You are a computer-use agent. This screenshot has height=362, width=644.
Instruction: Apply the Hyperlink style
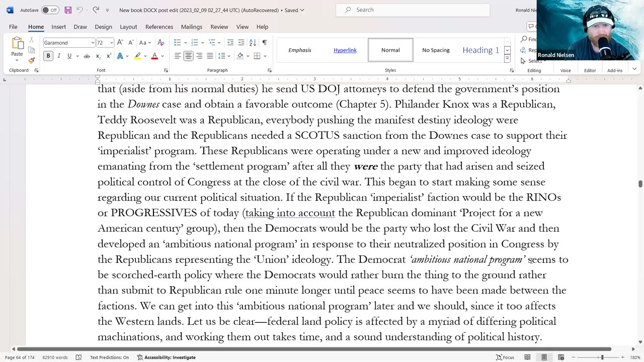[x=345, y=50]
